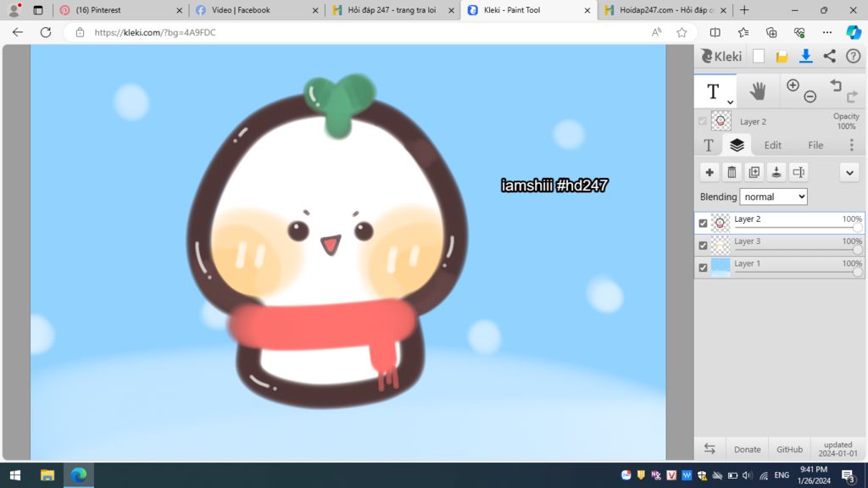This screenshot has height=488, width=868.
Task: Open File Explorer from the taskbar
Action: 47,474
